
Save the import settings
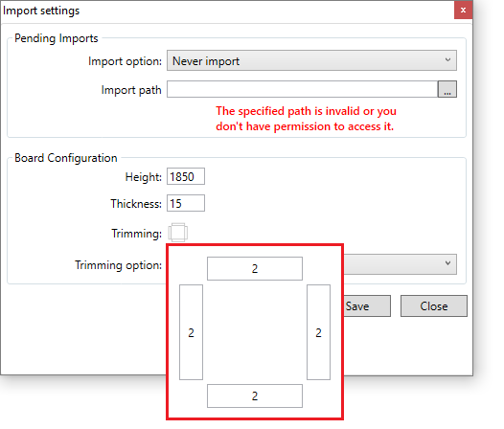367,305
